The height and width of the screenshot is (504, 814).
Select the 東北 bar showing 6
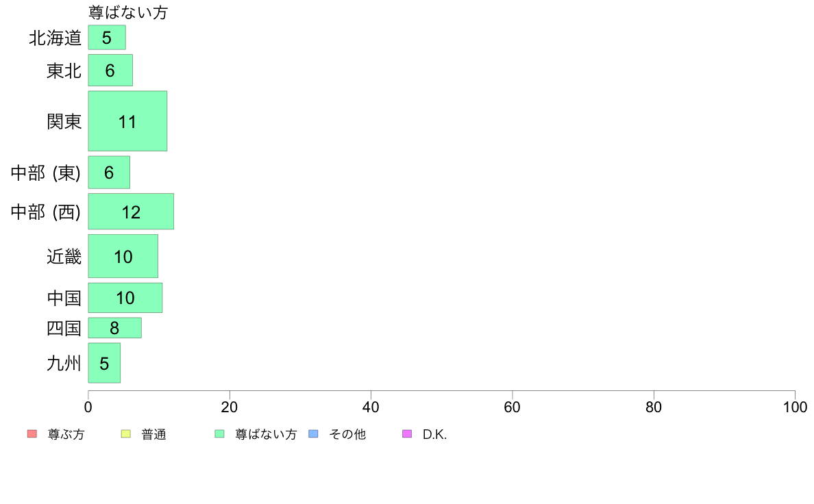point(110,70)
